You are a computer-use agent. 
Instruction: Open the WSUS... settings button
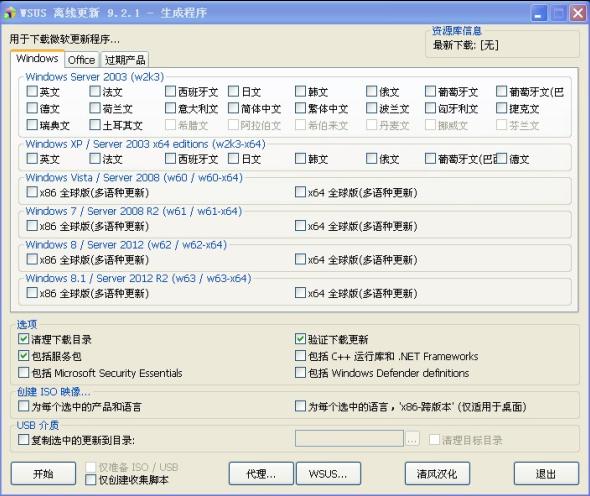click(328, 474)
